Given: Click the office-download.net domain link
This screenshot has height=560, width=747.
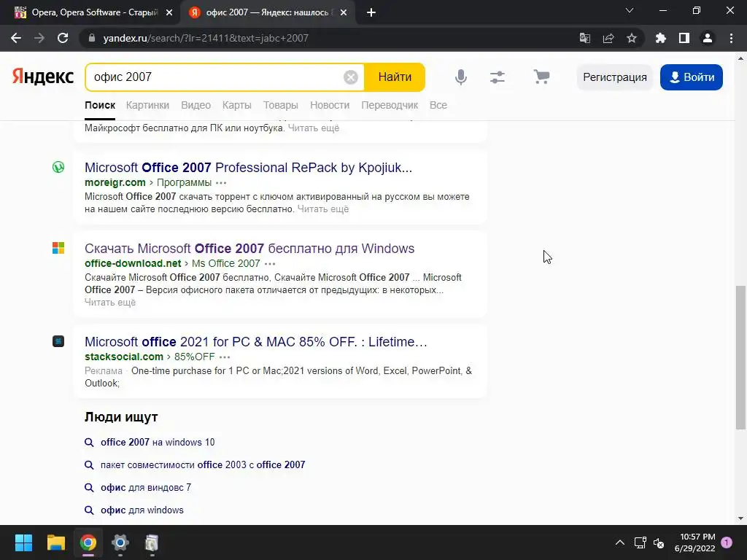Looking at the screenshot, I should [133, 264].
